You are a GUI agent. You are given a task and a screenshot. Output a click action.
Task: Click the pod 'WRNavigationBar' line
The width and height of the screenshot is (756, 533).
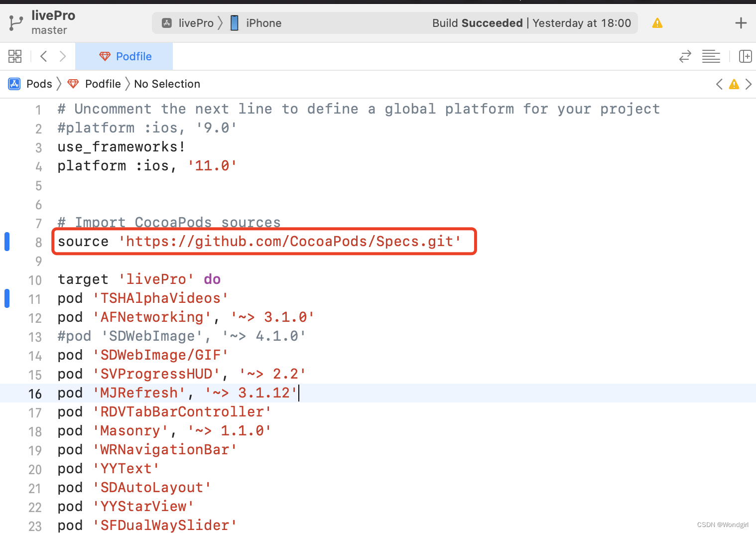click(x=147, y=449)
